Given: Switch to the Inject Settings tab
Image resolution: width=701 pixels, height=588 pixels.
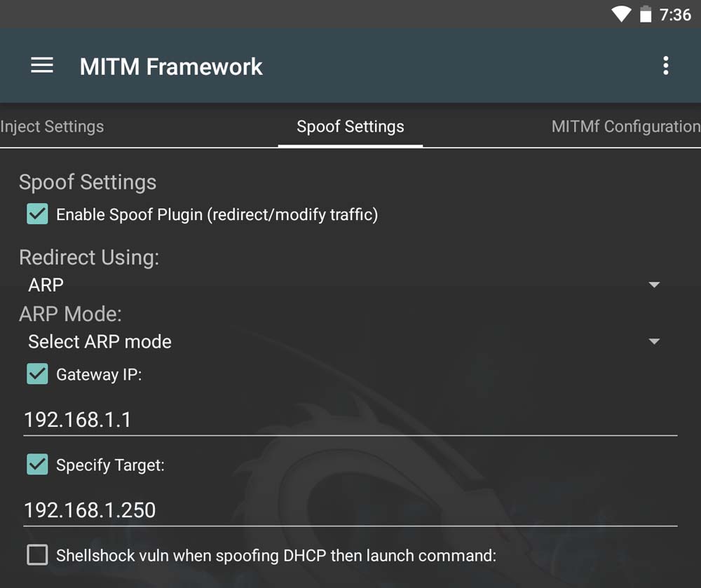Looking at the screenshot, I should pyautogui.click(x=52, y=127).
